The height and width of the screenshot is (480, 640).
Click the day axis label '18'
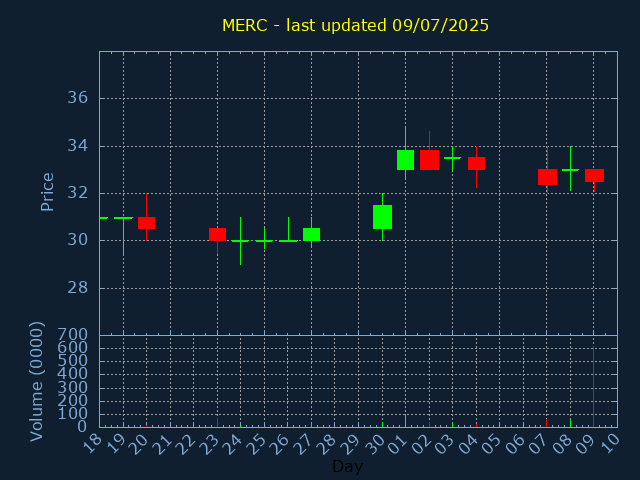pos(93,444)
